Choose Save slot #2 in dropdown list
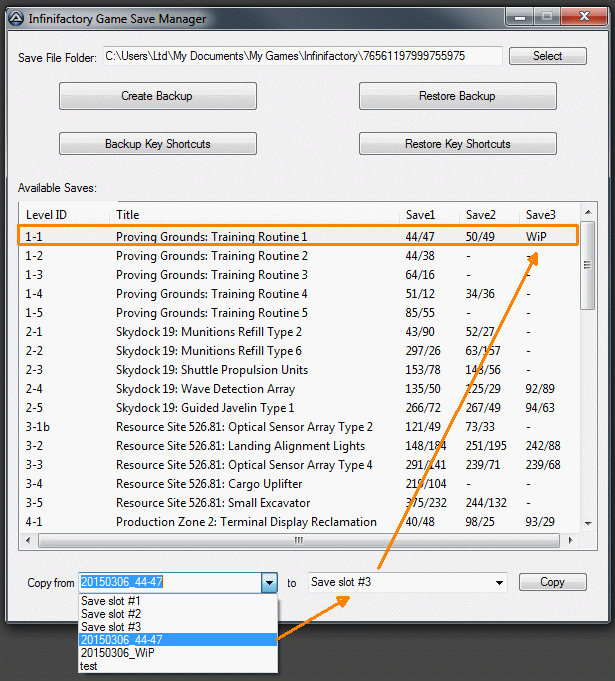The height and width of the screenshot is (681, 615). pyautogui.click(x=178, y=614)
